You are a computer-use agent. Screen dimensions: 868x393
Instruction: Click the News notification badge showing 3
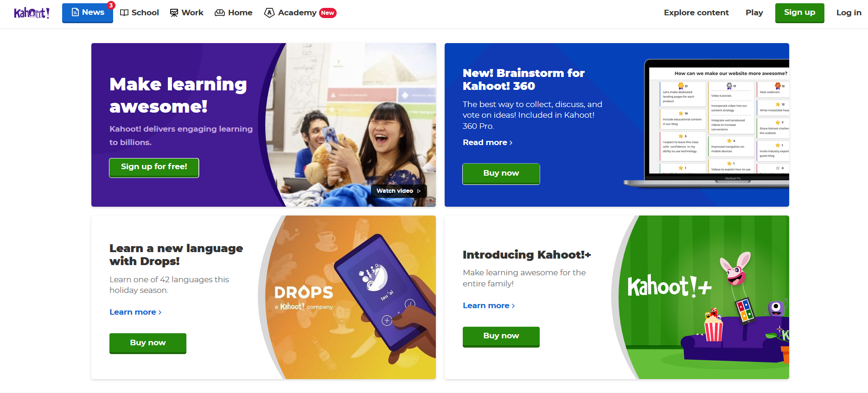point(111,5)
